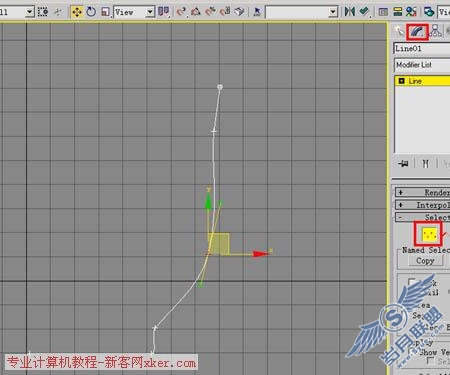Click the Line01 object name field
Viewport: 450px width, 375px height.
tap(422, 49)
